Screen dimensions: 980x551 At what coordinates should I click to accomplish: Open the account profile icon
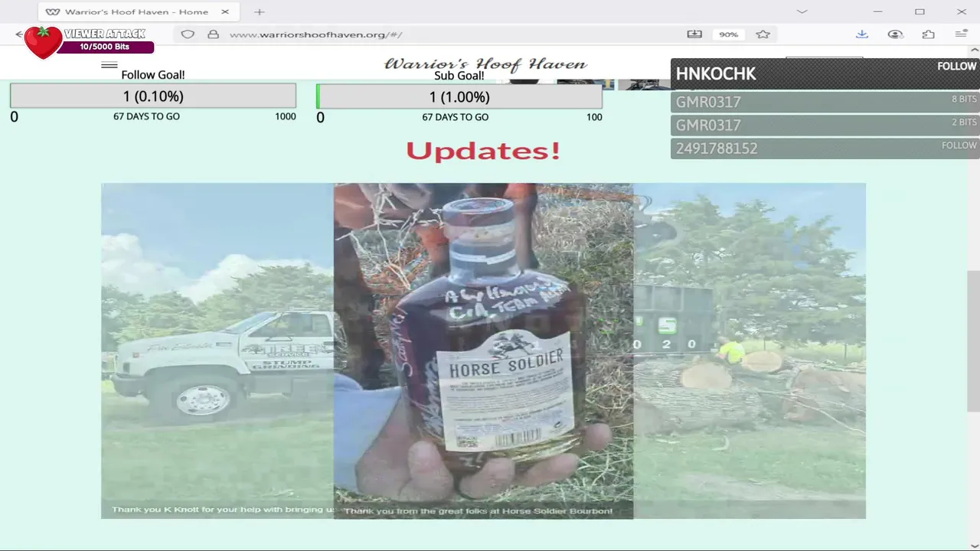tap(895, 34)
